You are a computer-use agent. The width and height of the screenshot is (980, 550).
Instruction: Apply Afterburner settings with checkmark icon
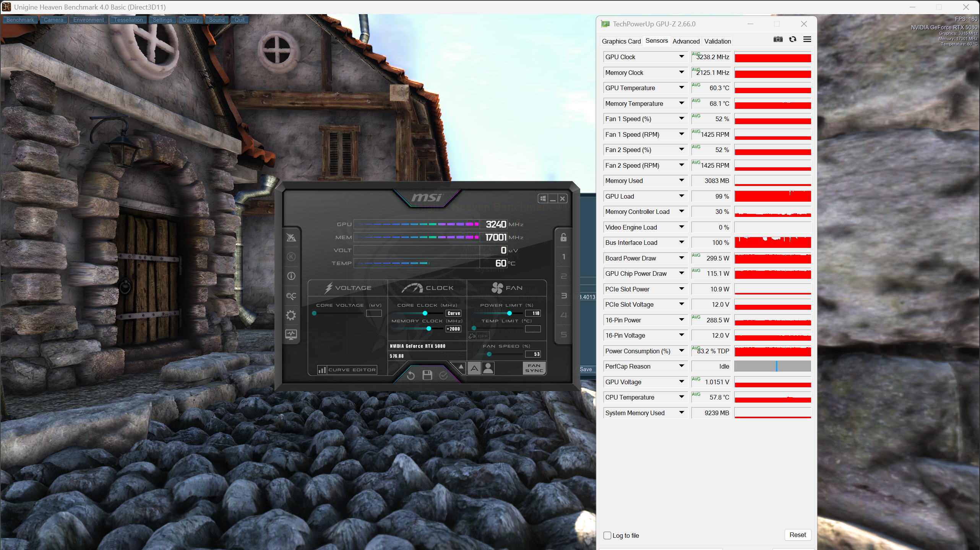pos(443,375)
